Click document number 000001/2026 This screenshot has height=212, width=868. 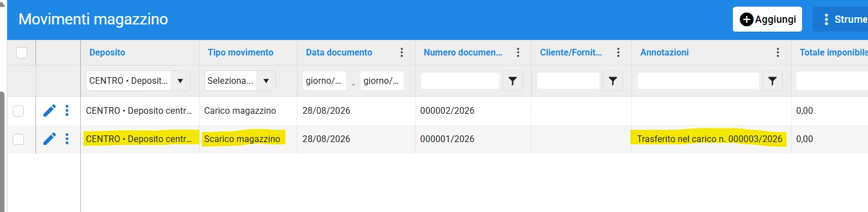click(448, 139)
